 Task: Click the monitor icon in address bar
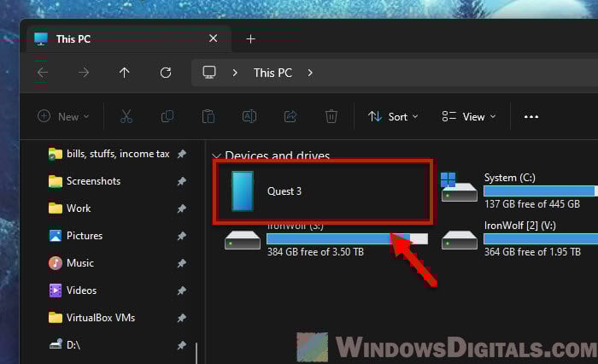click(x=209, y=72)
